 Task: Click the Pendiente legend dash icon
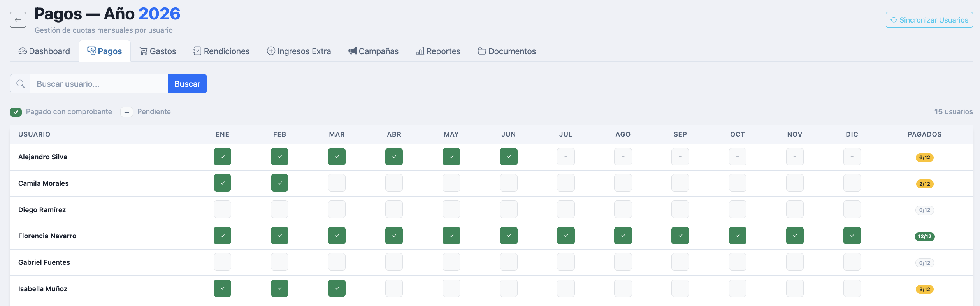pyautogui.click(x=126, y=112)
